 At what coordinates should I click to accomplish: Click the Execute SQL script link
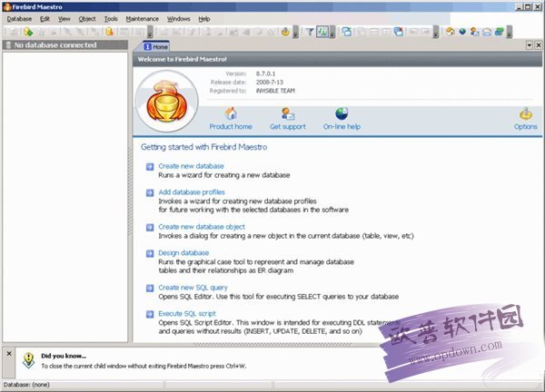click(187, 314)
